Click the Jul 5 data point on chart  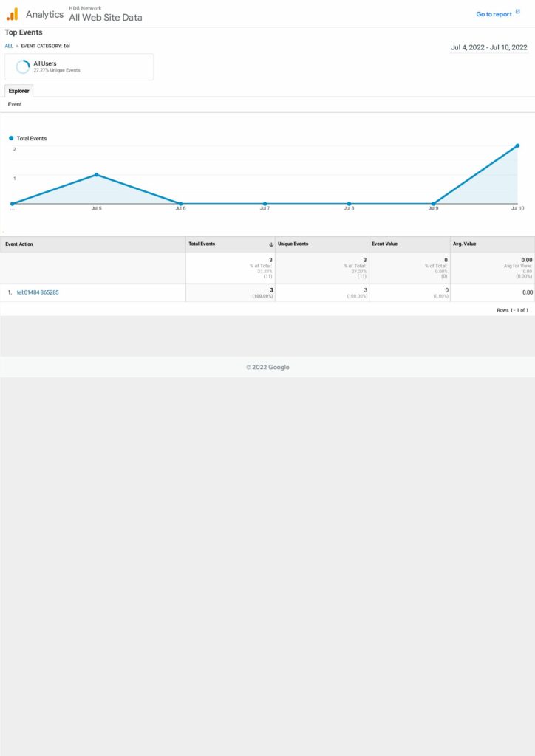point(96,175)
